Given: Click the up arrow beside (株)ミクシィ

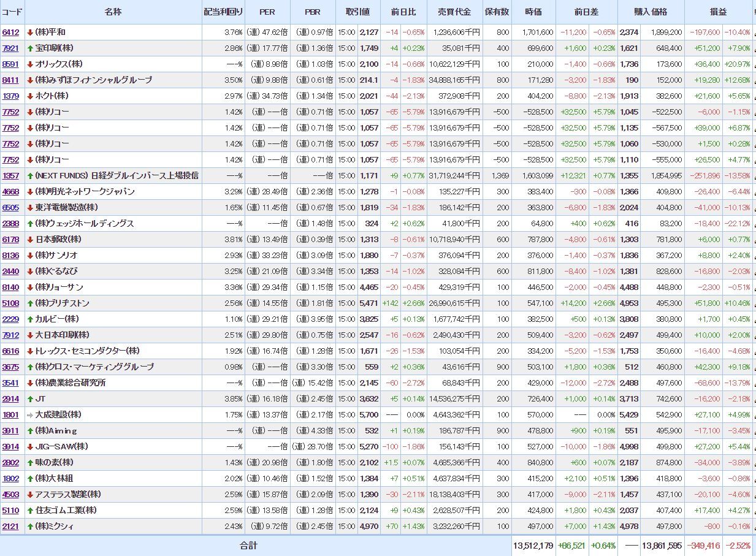Looking at the screenshot, I should click(29, 527).
